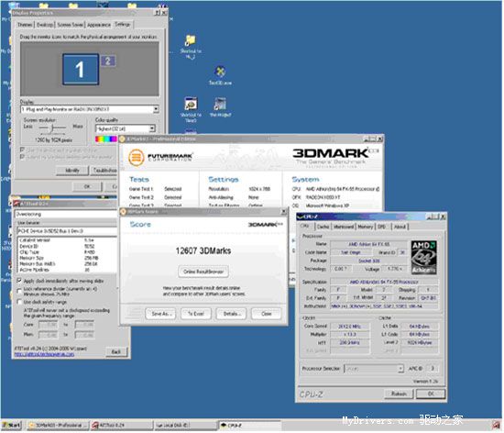Click the Core Speed value in CPU-Z
This screenshot has width=504, height=433.
click(349, 327)
